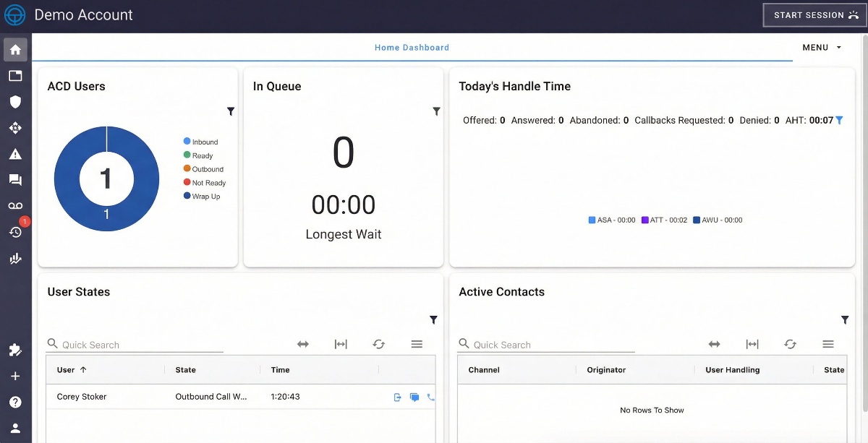
Task: Click the START SESSION button
Action: [814, 14]
